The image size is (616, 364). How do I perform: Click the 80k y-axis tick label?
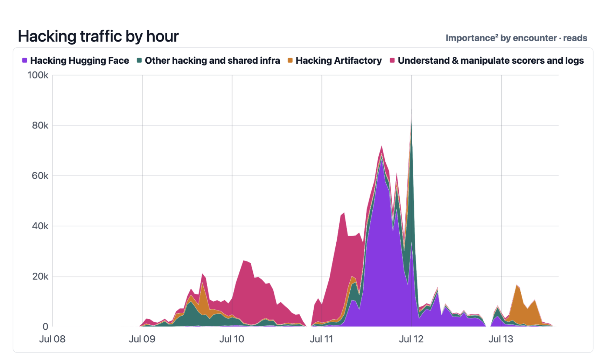40,125
